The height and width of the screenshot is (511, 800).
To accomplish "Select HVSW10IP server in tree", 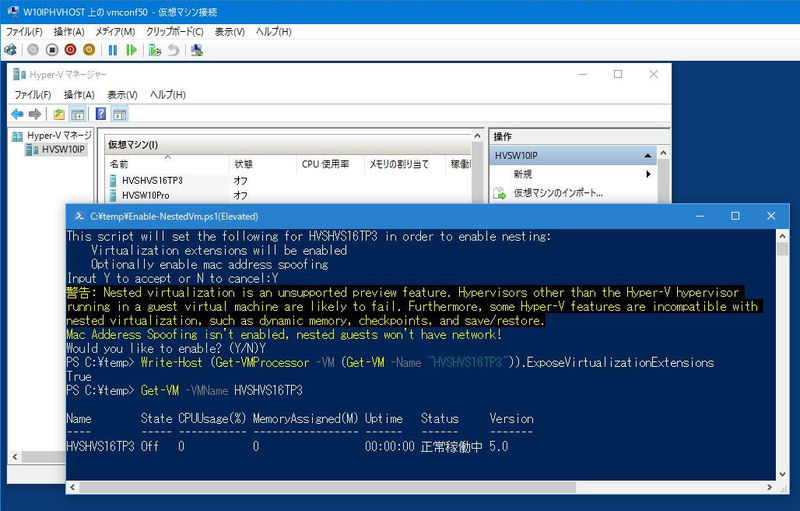I will coord(56,149).
